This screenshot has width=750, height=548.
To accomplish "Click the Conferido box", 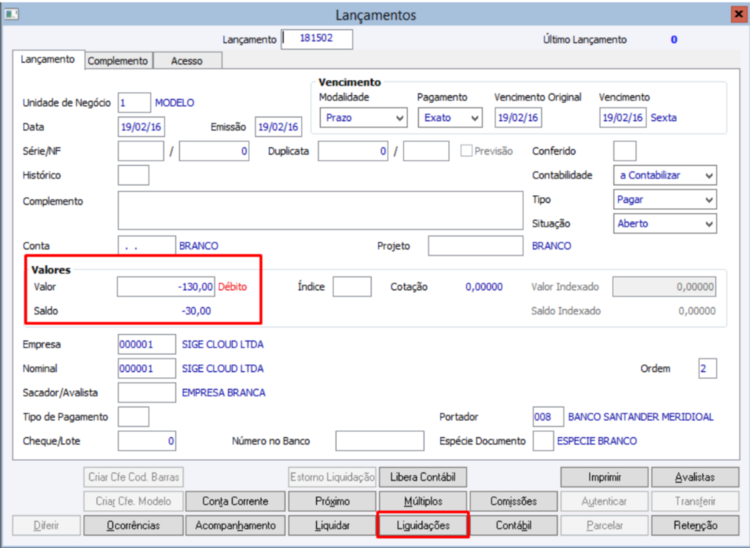I will click(x=625, y=151).
